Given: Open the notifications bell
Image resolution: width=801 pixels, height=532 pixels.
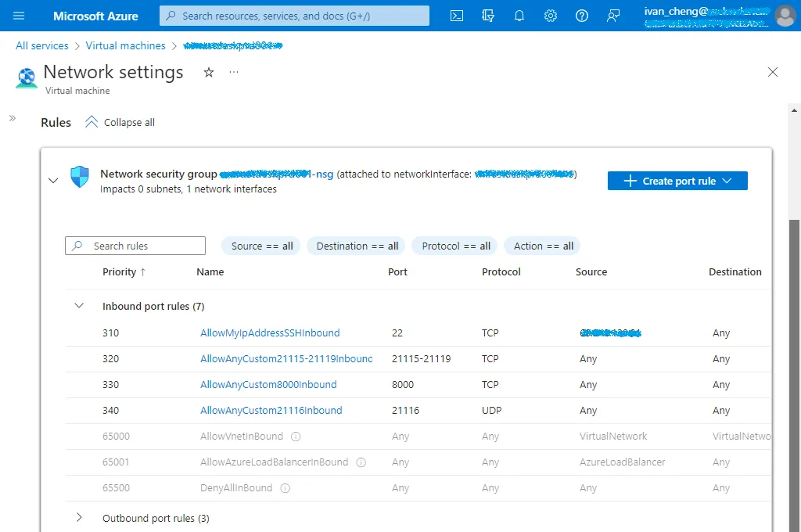Looking at the screenshot, I should coord(519,16).
